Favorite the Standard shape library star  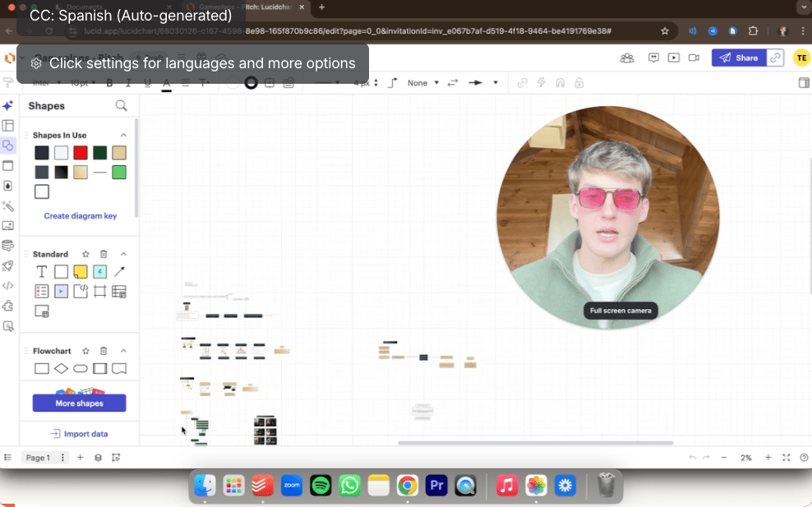point(85,254)
